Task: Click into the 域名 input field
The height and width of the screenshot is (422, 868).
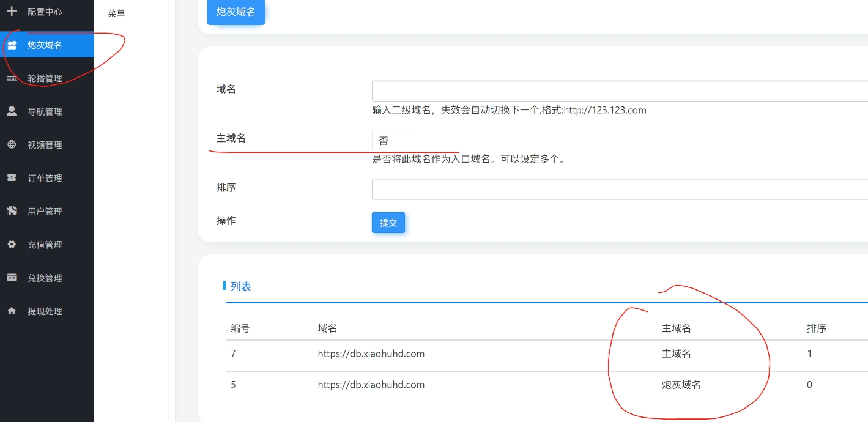Action: click(x=619, y=91)
